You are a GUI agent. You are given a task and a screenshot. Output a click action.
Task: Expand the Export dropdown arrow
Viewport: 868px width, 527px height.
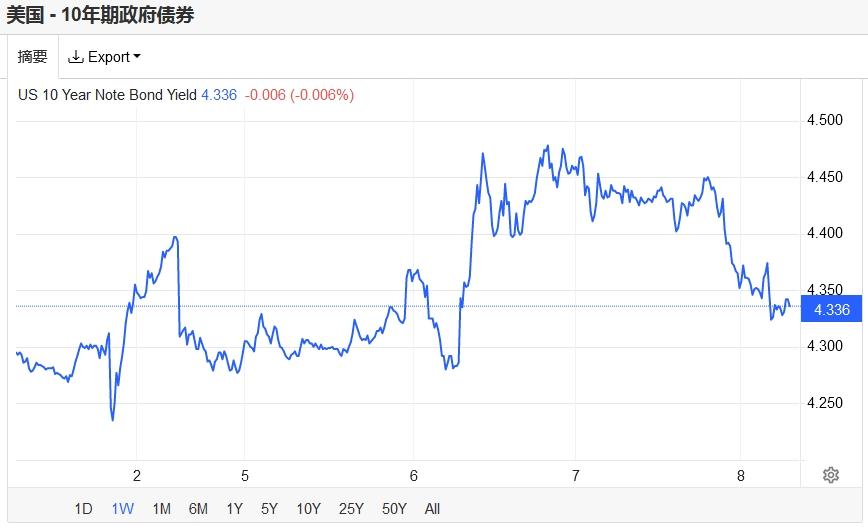pos(137,57)
